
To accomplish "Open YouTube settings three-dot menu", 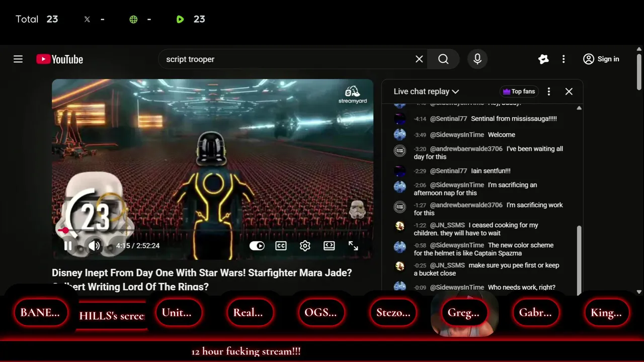I will click(x=563, y=59).
